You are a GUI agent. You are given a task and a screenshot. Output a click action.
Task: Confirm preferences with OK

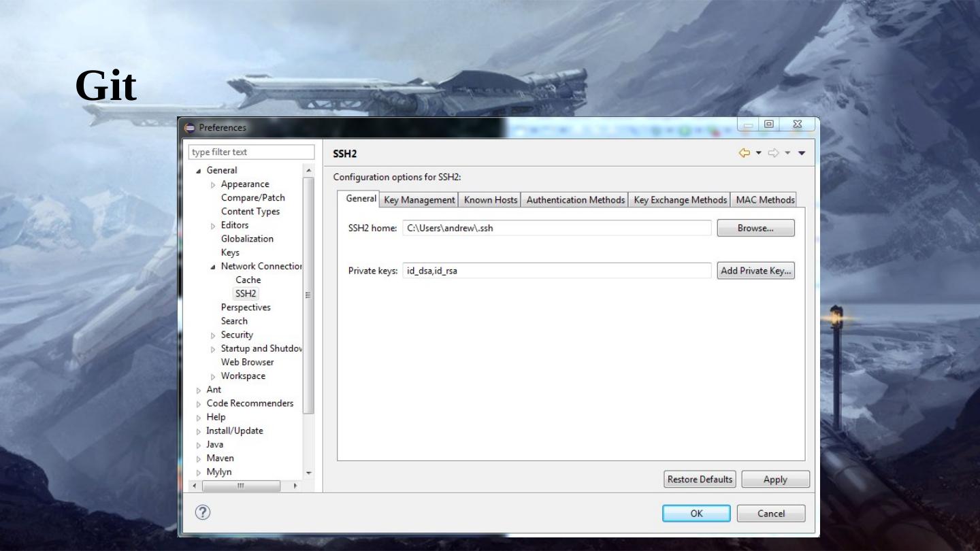[x=696, y=514]
